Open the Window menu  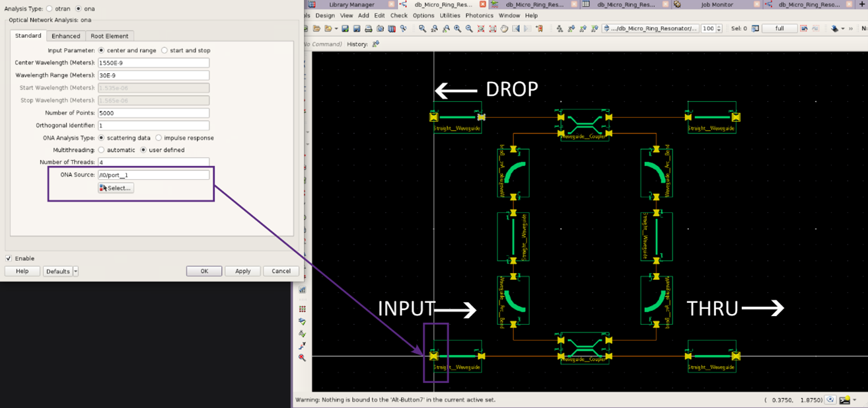click(509, 15)
